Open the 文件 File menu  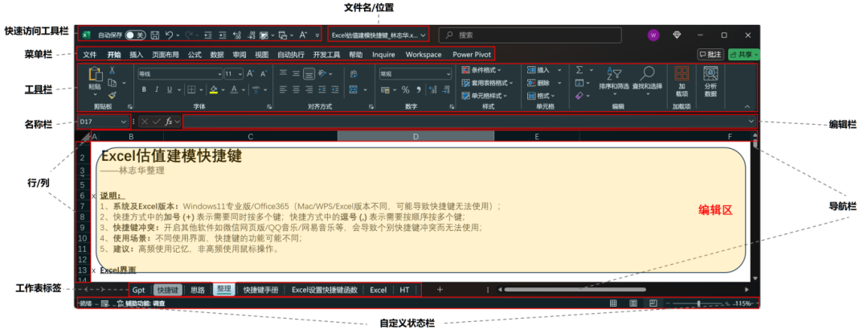(x=90, y=55)
